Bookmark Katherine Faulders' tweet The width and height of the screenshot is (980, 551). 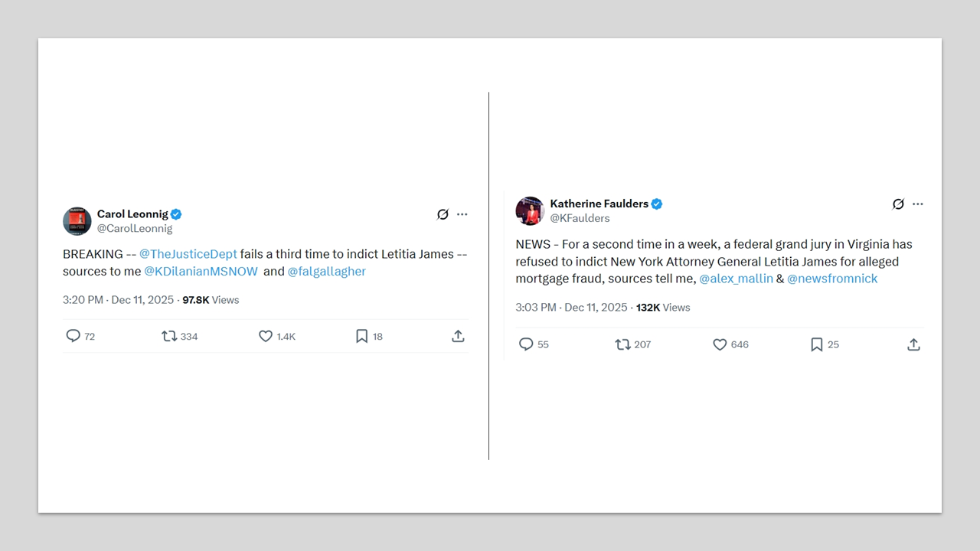click(x=817, y=344)
